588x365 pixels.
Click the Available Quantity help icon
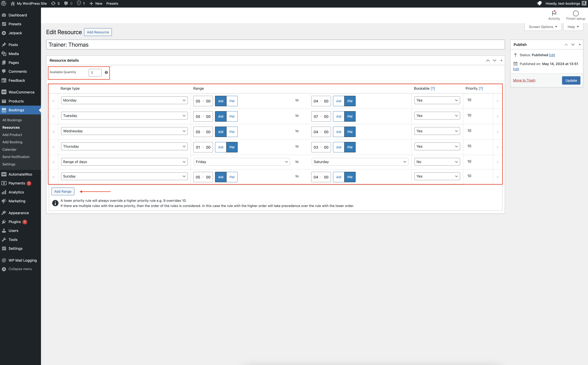[106, 72]
